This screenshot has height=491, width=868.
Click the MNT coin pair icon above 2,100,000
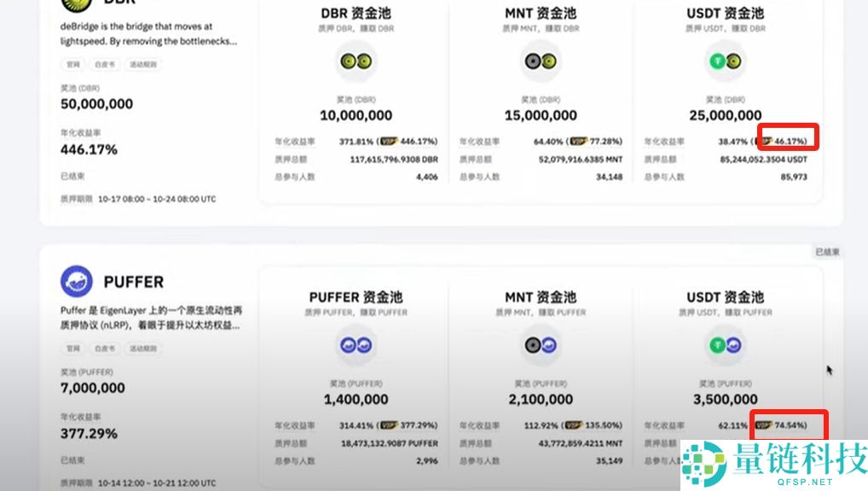(541, 345)
